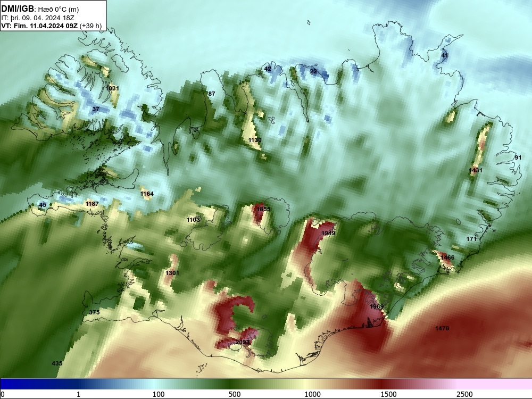Click the map value '1130'
Screen dimensions: 532x399
click(255, 140)
